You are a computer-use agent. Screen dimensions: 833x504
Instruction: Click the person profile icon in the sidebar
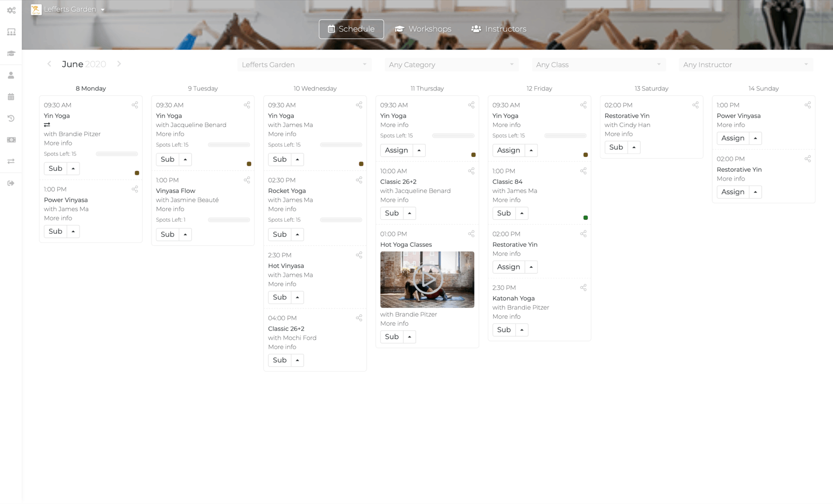[x=12, y=75]
